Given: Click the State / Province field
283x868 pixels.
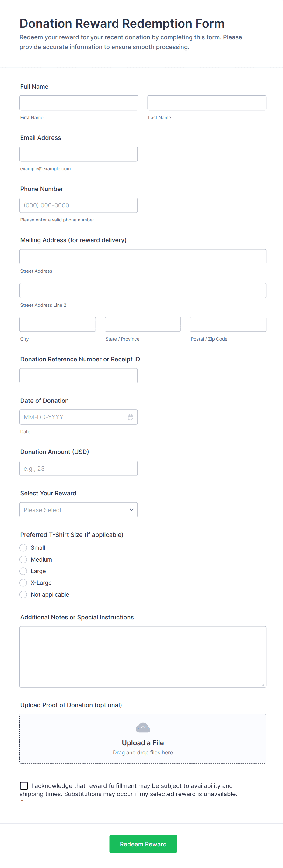Looking at the screenshot, I should coord(143,324).
